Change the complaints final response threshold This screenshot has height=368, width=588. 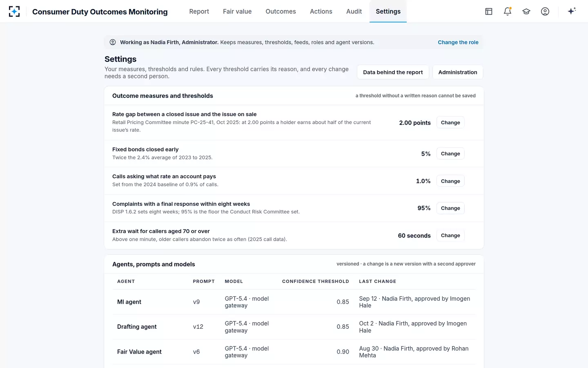450,208
